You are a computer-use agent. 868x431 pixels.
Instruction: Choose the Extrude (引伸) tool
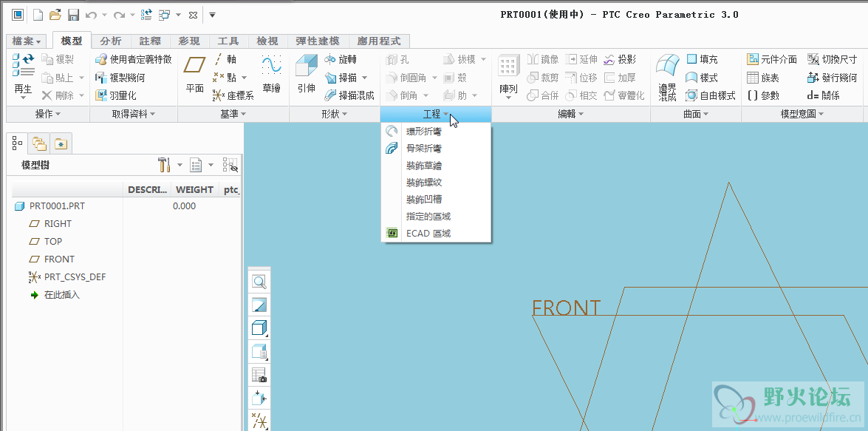pyautogui.click(x=306, y=74)
